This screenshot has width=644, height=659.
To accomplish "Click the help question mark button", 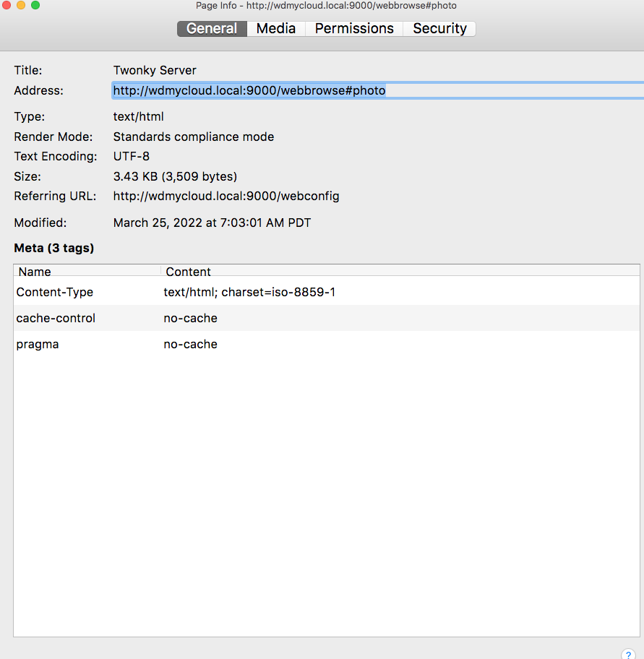I will (628, 655).
